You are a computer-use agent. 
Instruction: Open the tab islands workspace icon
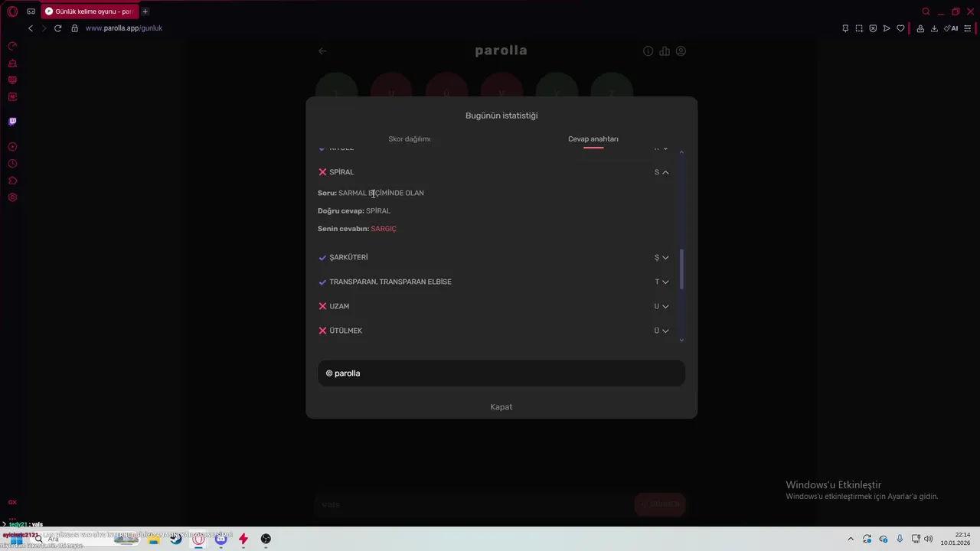click(31, 11)
